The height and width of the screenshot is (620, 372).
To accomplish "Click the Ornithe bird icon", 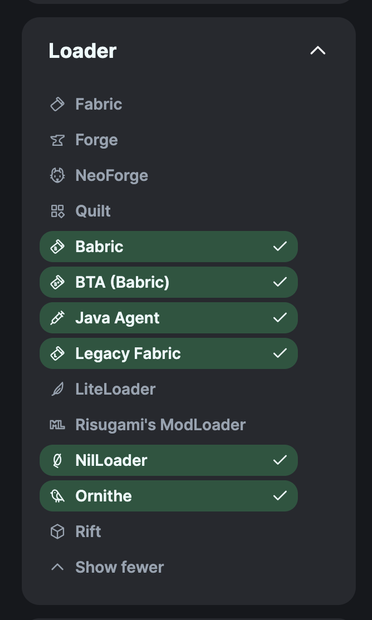I will [x=57, y=496].
